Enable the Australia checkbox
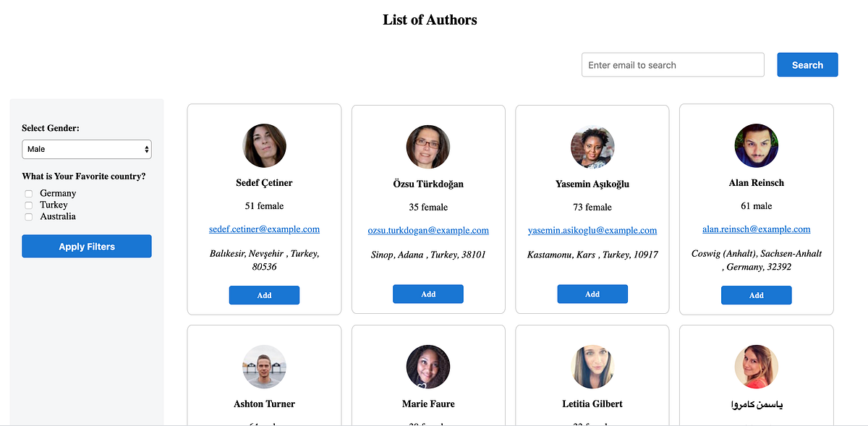The image size is (868, 426). click(x=29, y=217)
